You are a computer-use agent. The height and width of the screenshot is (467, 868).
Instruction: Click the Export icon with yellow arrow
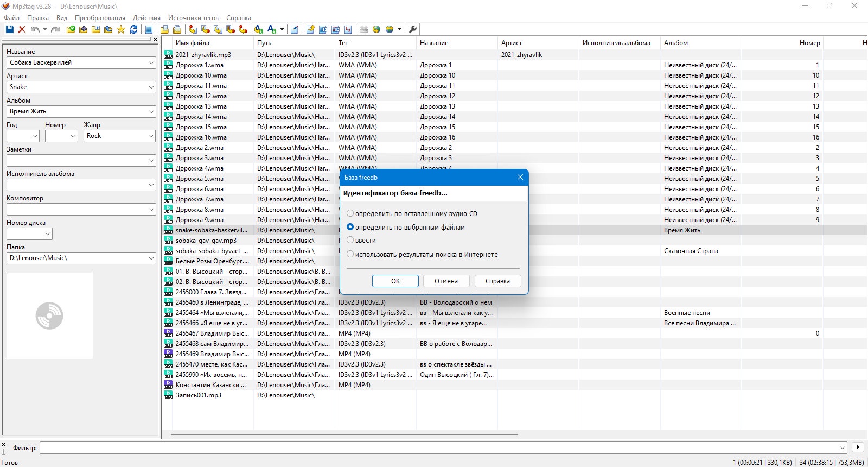coord(310,29)
